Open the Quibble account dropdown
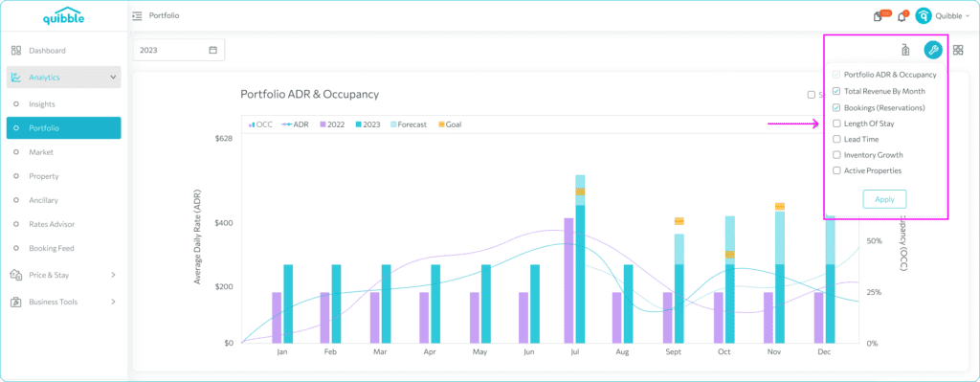 coord(952,16)
